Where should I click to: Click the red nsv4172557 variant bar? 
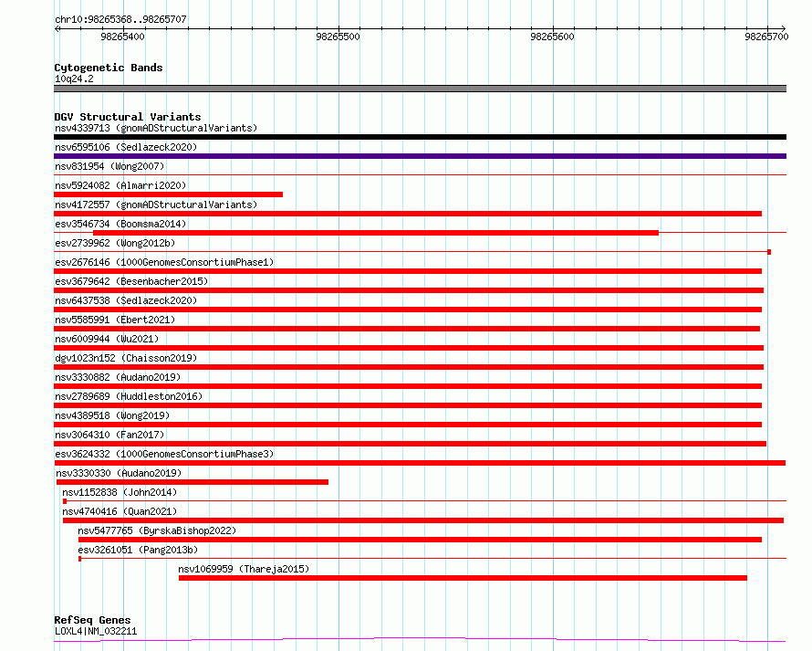click(408, 214)
